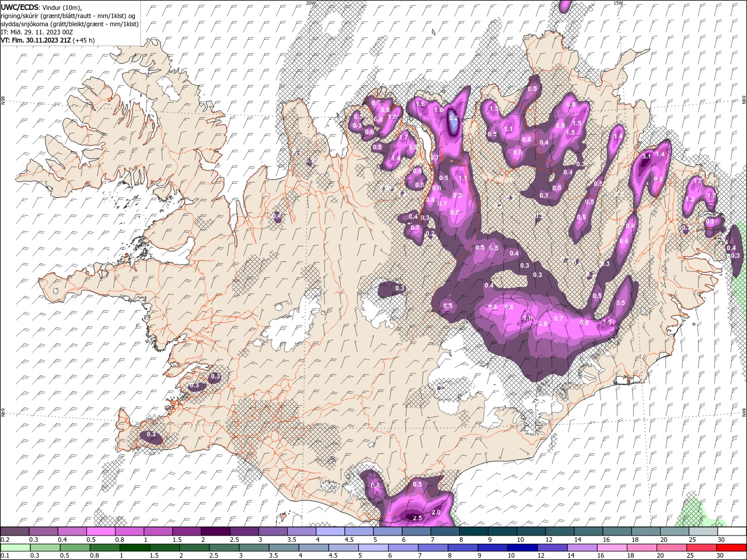
Task: Pick the light pink rain swatch labeled 16
Action: pyautogui.click(x=612, y=548)
